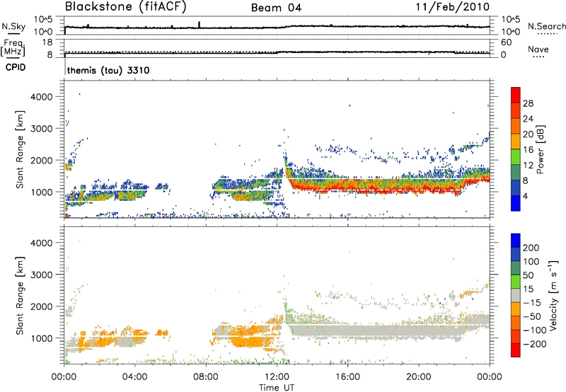Select the Power [dB] colorbar title
Viewport: 566px width, 392px height.
540,149
